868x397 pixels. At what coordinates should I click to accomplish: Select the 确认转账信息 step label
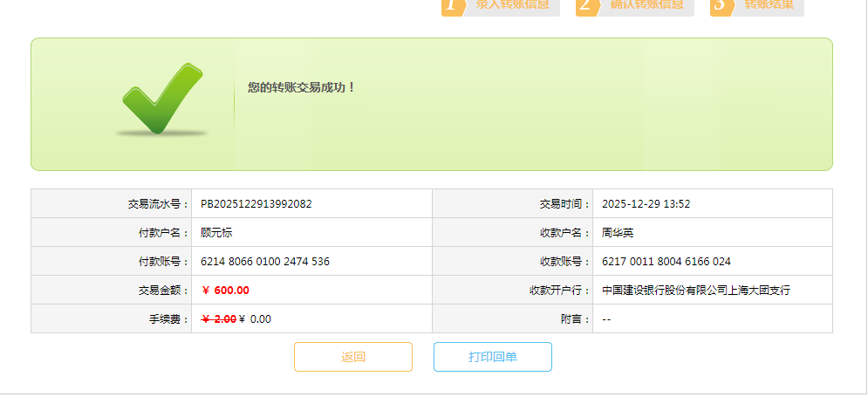pyautogui.click(x=646, y=6)
